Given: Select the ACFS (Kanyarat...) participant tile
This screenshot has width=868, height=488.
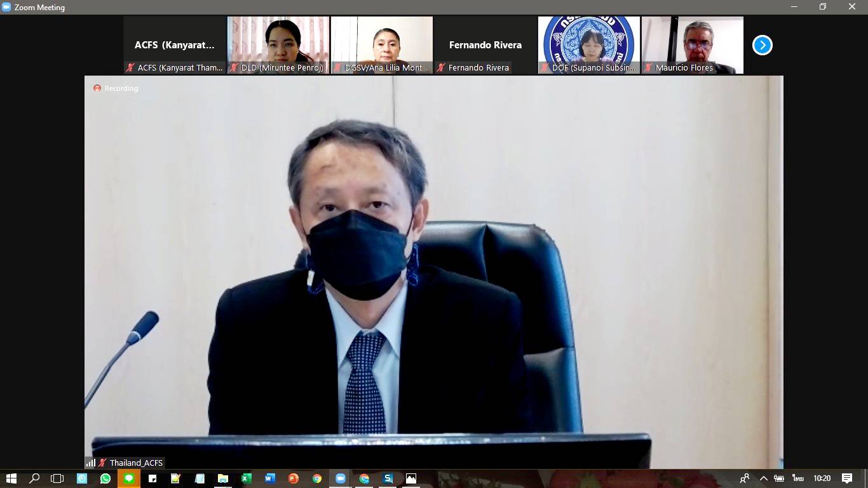Looking at the screenshot, I should click(x=175, y=44).
